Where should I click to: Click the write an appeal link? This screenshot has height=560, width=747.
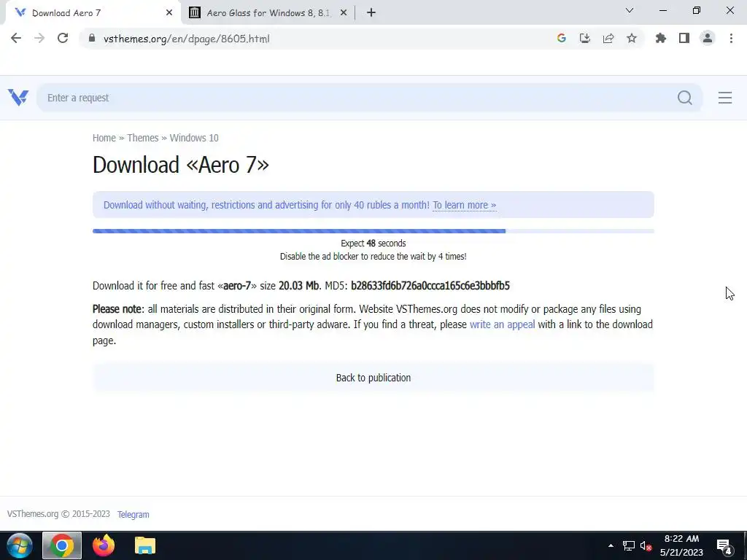(x=502, y=324)
